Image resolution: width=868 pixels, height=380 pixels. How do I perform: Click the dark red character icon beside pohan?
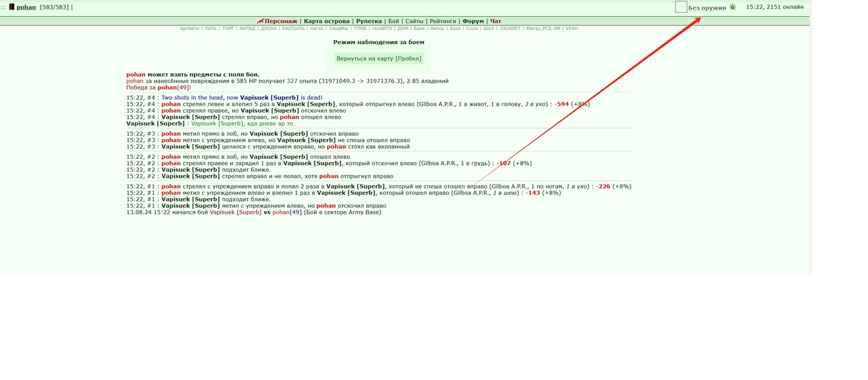click(x=12, y=7)
